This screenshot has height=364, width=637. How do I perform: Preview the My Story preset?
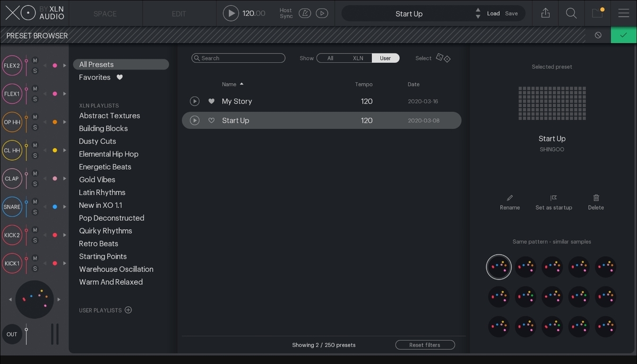(195, 101)
